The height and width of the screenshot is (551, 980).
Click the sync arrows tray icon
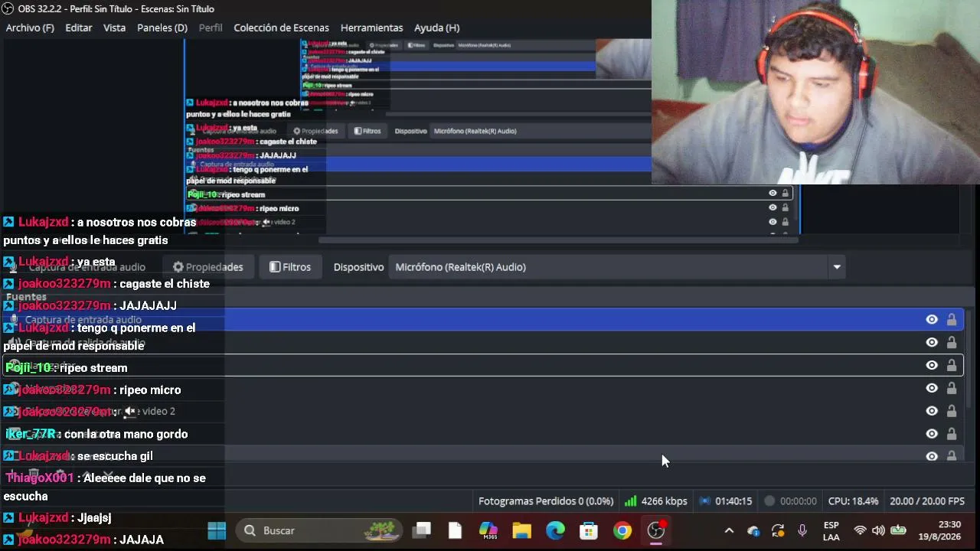coord(778,530)
